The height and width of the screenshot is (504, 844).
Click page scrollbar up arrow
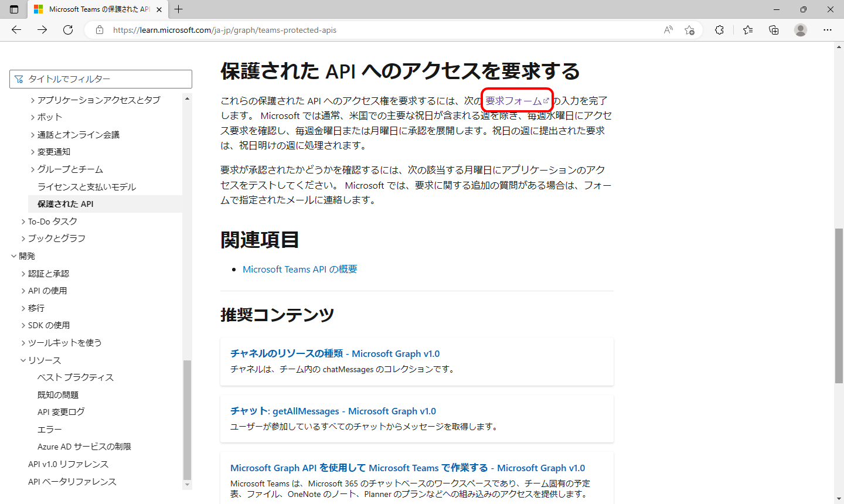point(839,46)
